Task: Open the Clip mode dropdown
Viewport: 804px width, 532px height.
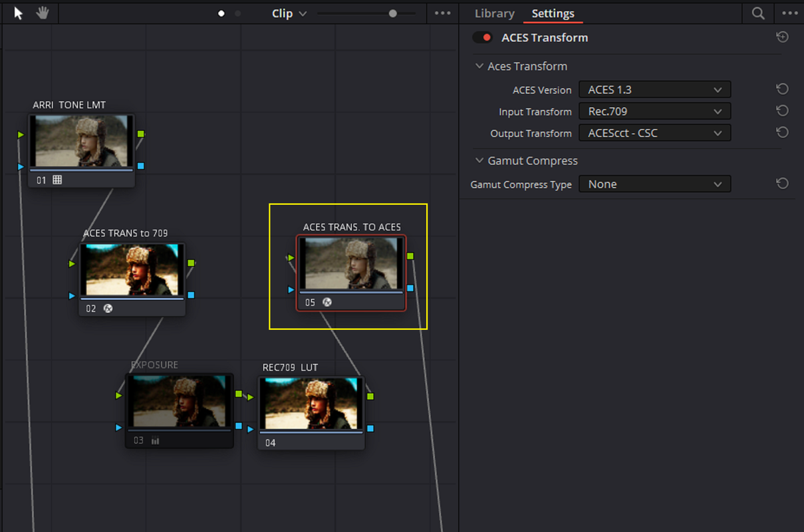Action: pyautogui.click(x=289, y=13)
